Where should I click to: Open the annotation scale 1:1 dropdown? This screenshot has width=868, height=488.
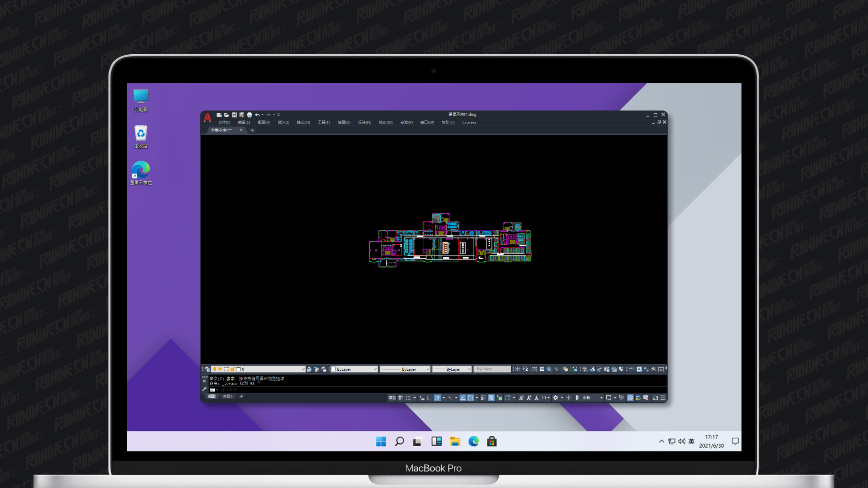545,398
